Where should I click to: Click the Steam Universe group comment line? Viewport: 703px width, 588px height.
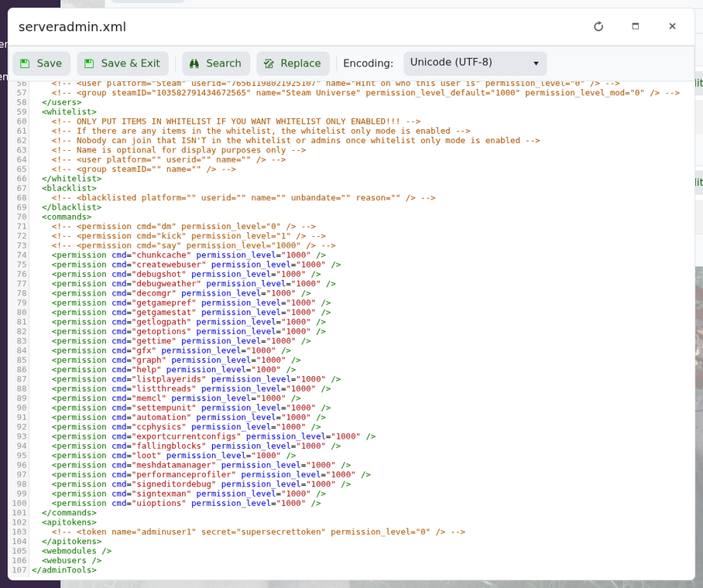366,93
